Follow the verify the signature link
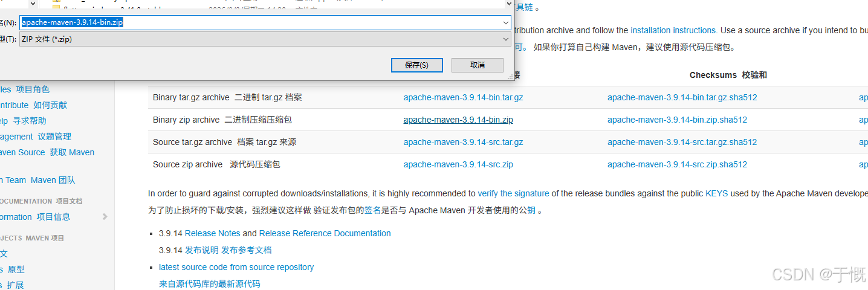 coord(513,193)
